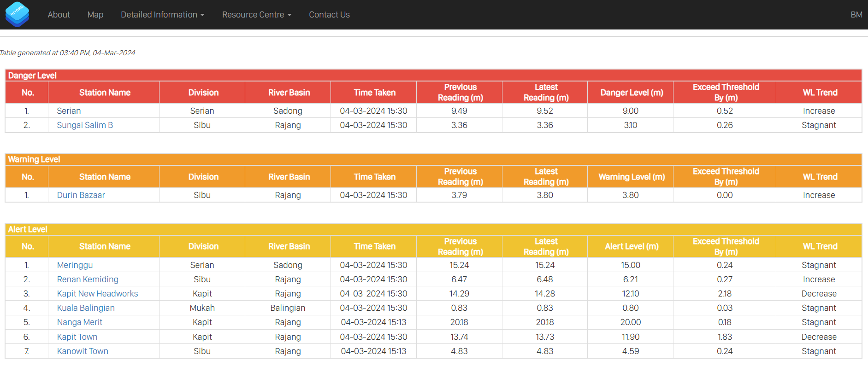The height and width of the screenshot is (372, 868).
Task: Select the 3.10 danger level value
Action: (x=631, y=125)
